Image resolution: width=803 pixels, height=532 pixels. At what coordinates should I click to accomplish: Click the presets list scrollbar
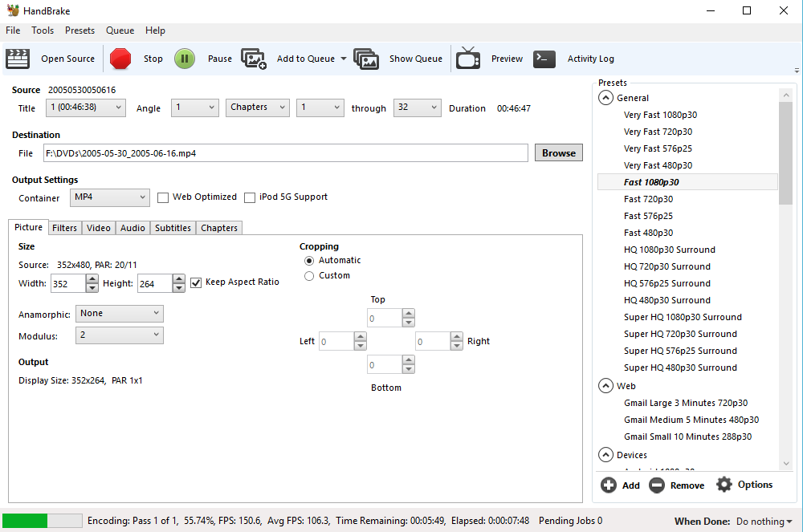click(785, 153)
